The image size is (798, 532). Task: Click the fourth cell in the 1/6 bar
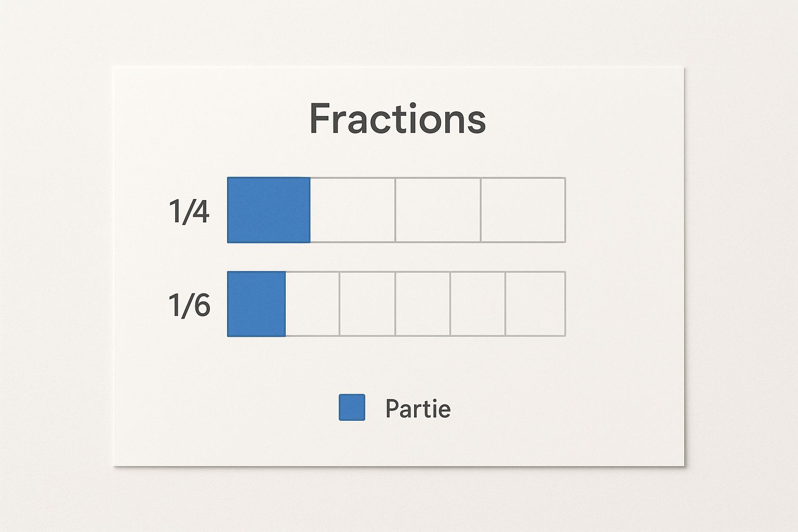423,304
